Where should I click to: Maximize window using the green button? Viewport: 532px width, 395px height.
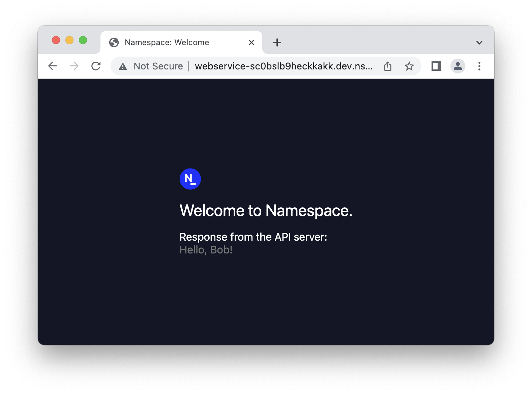(x=83, y=40)
